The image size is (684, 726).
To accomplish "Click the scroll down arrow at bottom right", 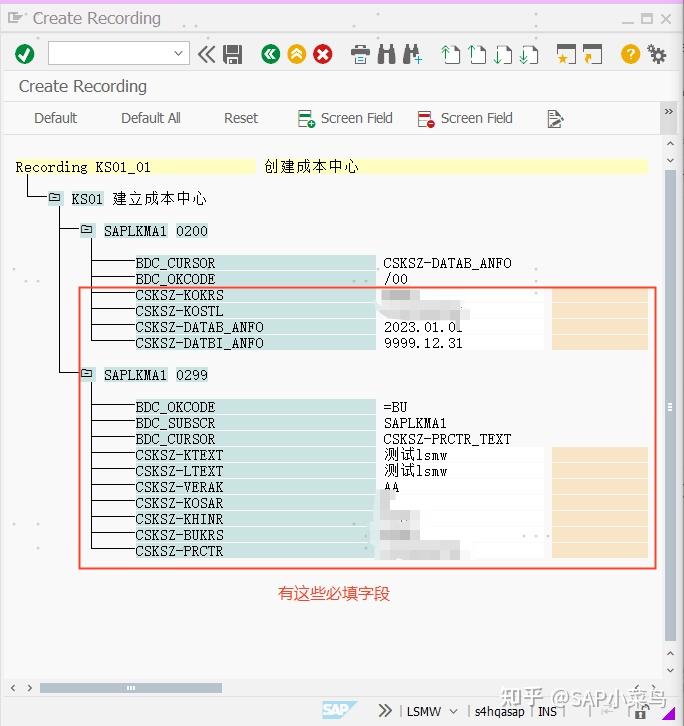I will [670, 670].
